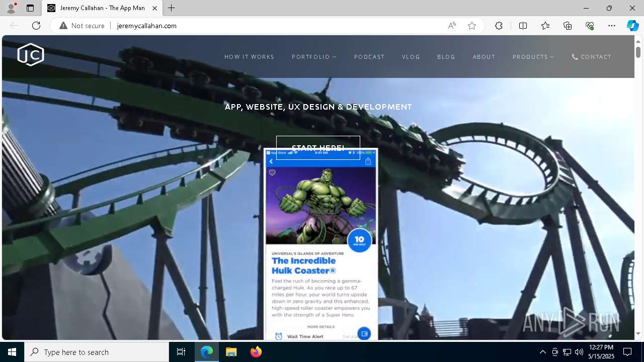The height and width of the screenshot is (362, 644).
Task: Click the Meet Now tray icon
Action: pyautogui.click(x=555, y=352)
